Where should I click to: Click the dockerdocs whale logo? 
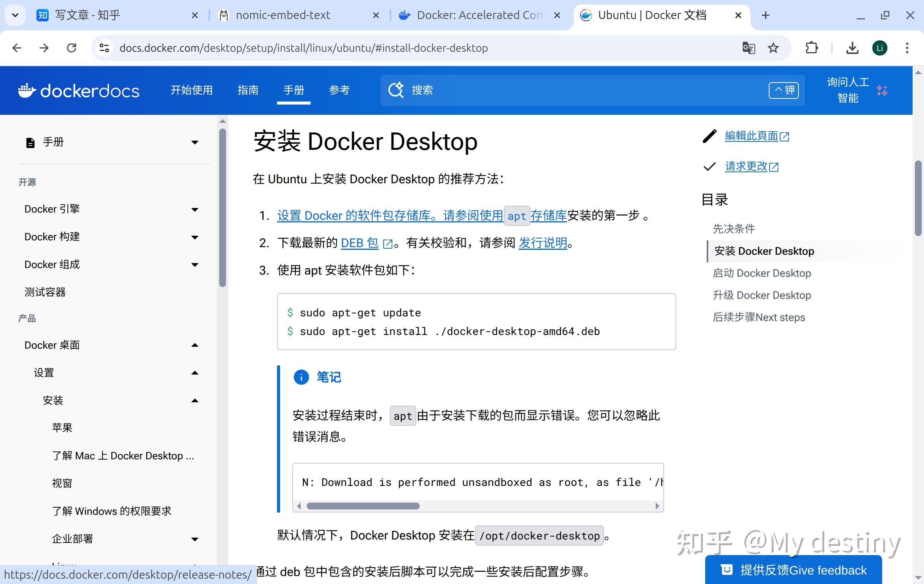pos(28,90)
